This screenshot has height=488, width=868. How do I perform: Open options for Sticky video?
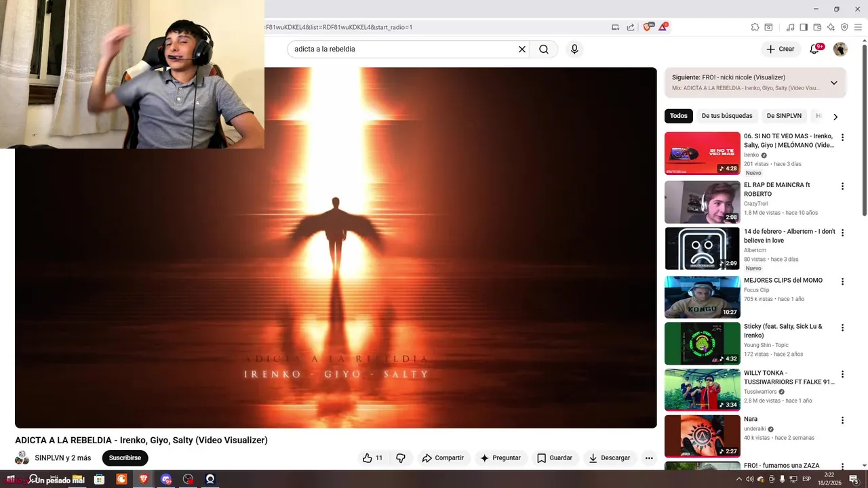click(x=843, y=327)
